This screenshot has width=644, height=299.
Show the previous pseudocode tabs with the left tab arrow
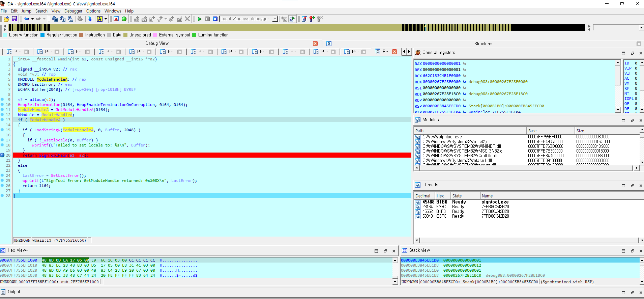[x=404, y=52]
